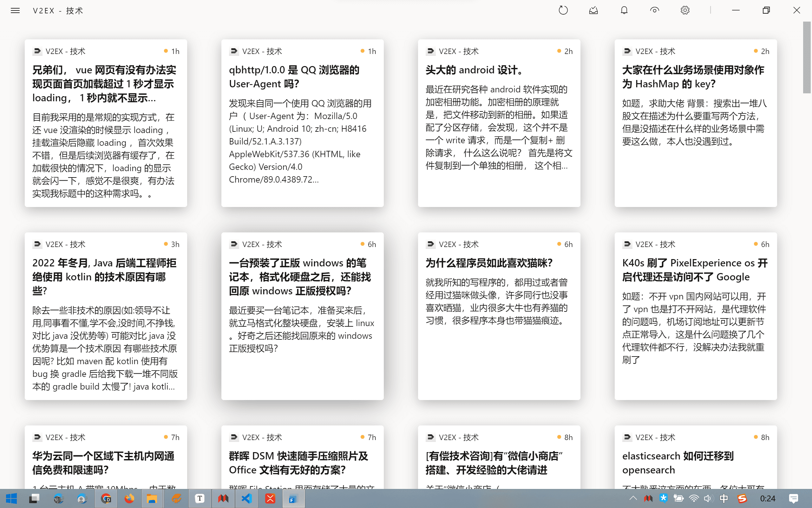Launch Firefox from the taskbar
This screenshot has height=508, width=812.
(x=129, y=498)
